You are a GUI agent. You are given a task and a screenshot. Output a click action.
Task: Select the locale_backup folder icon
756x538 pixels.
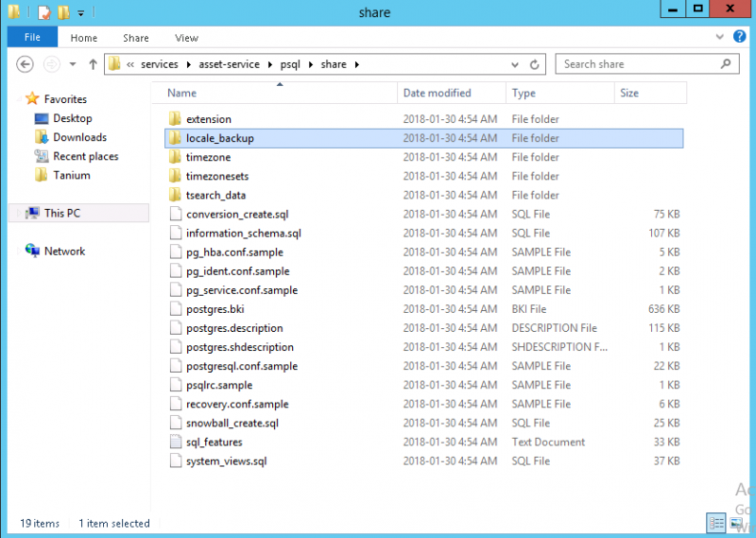coord(176,138)
